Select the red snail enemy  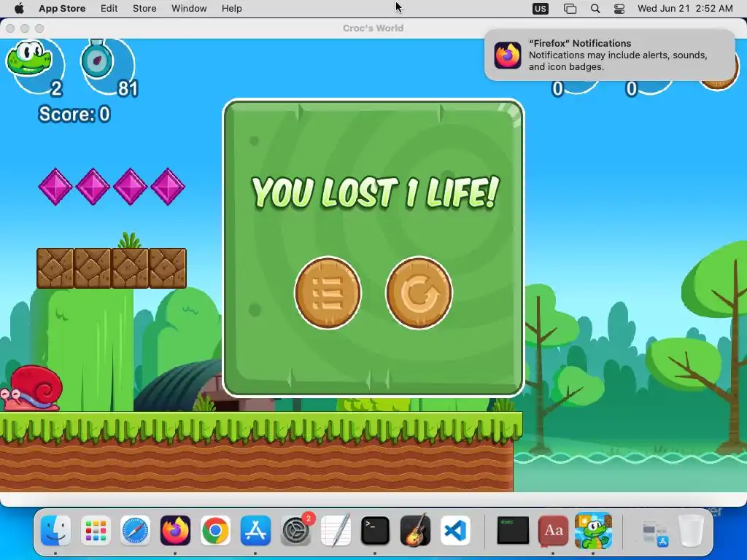32,388
